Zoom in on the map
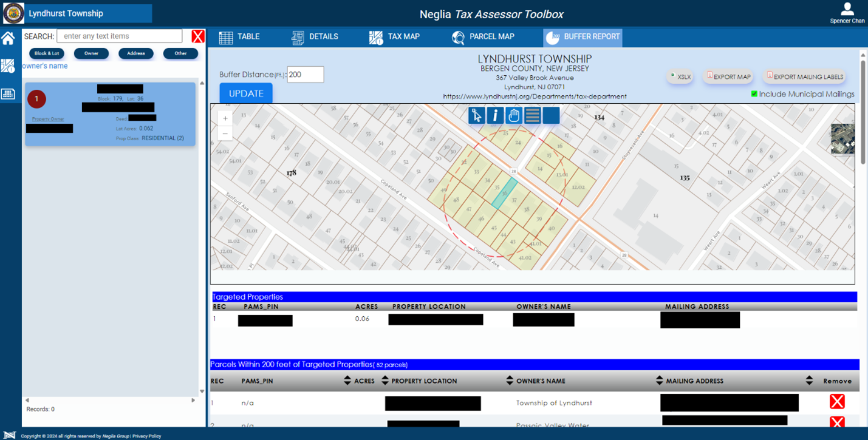This screenshot has height=440, width=868. click(225, 118)
